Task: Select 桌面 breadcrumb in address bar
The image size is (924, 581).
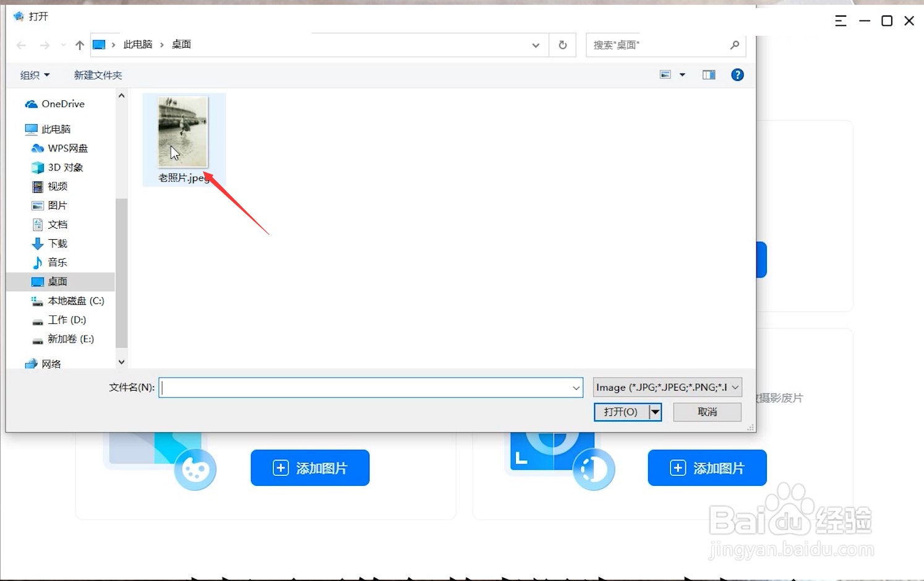Action: [181, 45]
